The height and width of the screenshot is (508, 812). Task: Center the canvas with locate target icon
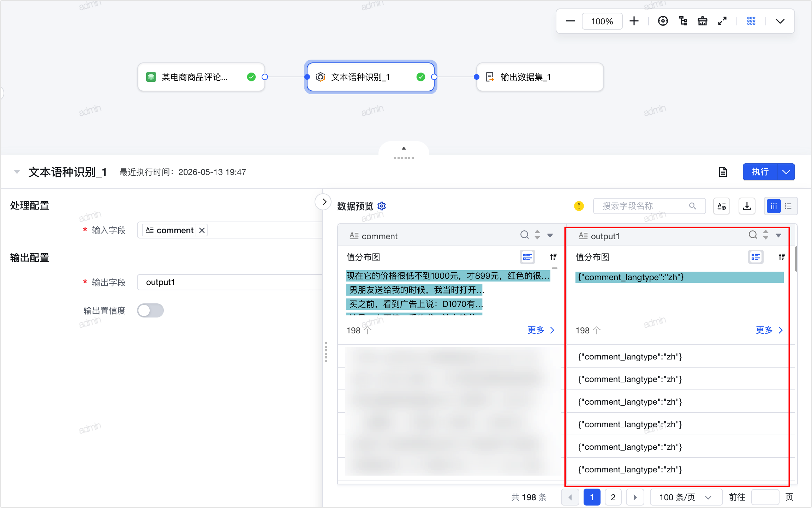663,21
